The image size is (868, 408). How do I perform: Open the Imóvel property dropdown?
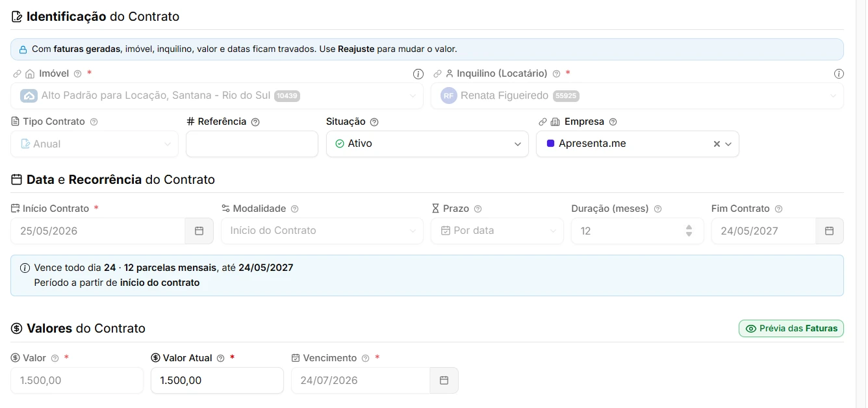(x=217, y=96)
